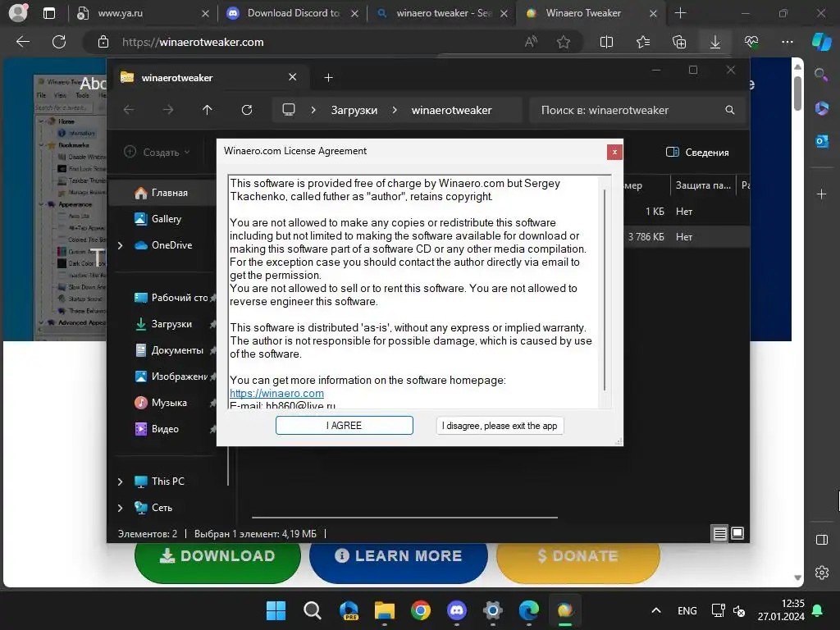Click the Explorer search magnifier icon
This screenshot has width=840, height=630.
click(729, 110)
